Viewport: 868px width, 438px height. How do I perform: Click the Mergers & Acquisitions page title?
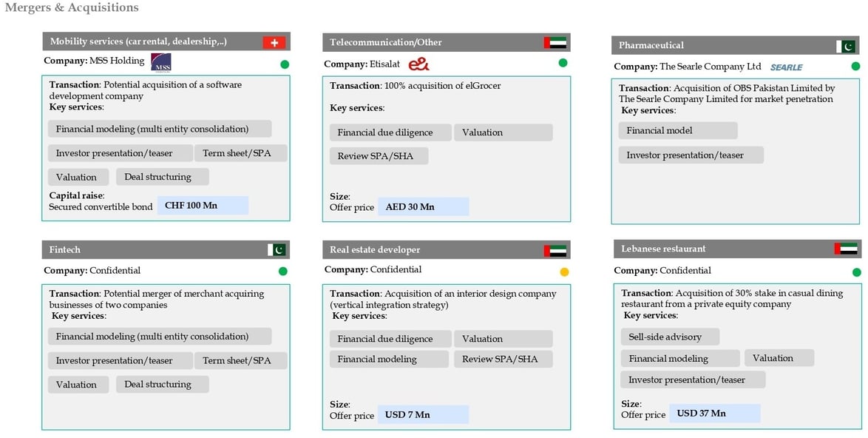72,7
